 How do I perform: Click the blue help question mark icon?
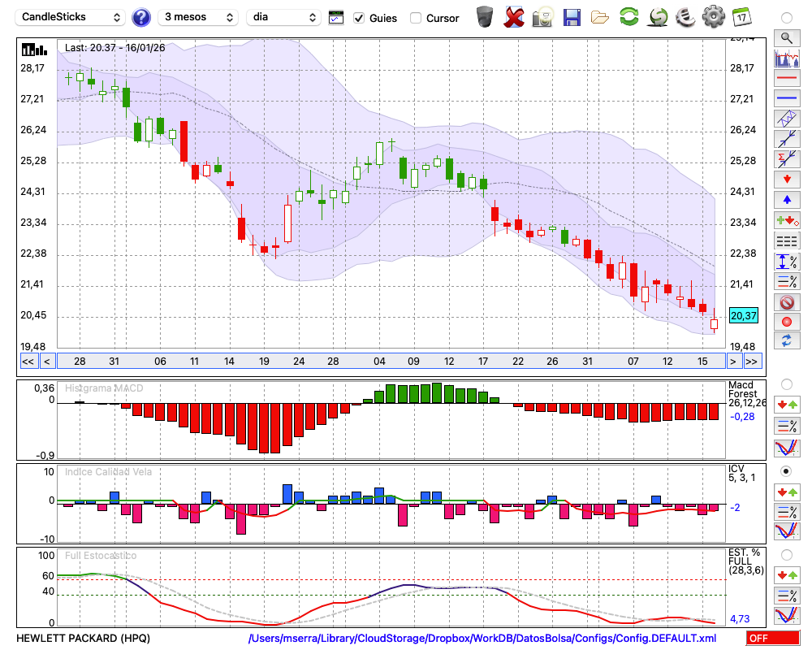141,17
